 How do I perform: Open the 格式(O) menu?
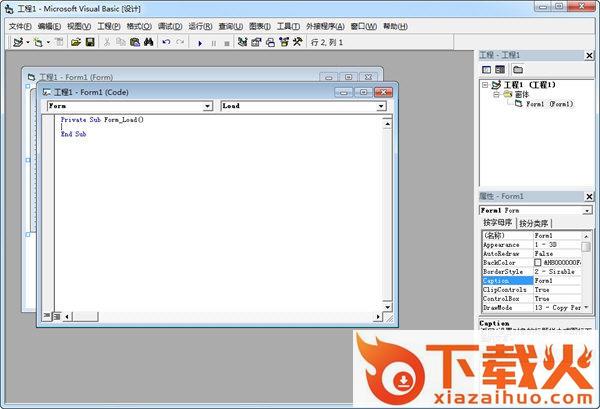click(x=139, y=26)
